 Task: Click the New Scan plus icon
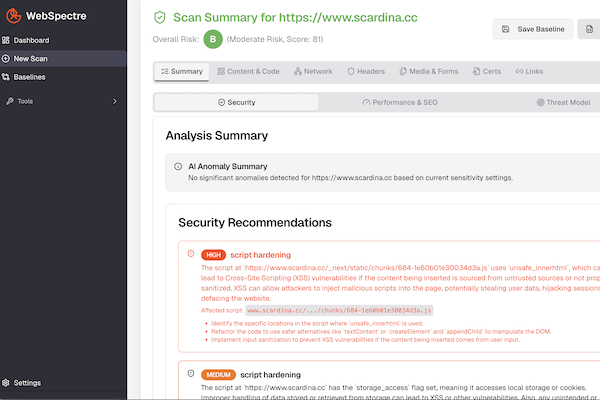(x=5, y=59)
